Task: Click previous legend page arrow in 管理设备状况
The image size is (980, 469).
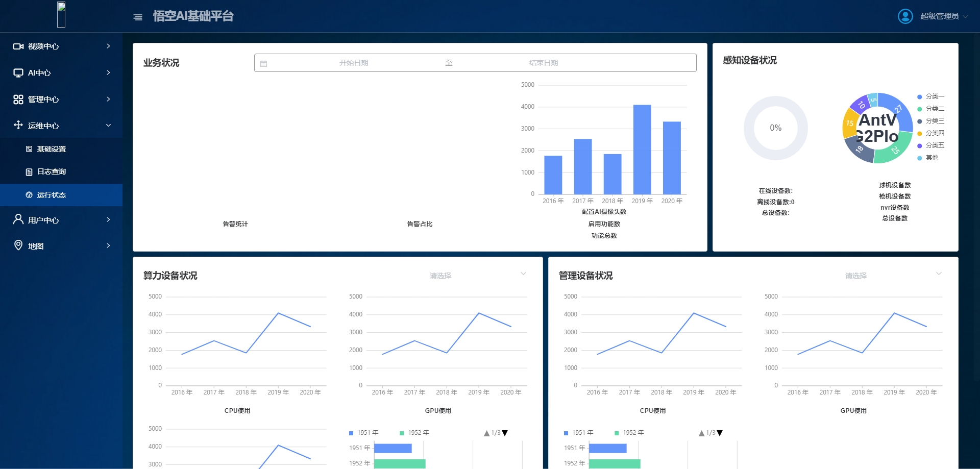Action: tap(702, 433)
